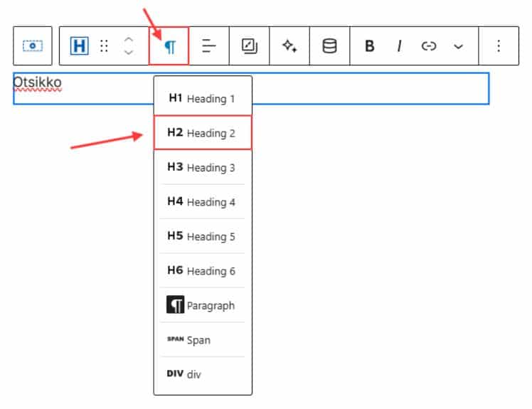Screen dimensions: 532x409
Task: Click the sparkle stars toolbar icon
Action: click(289, 46)
